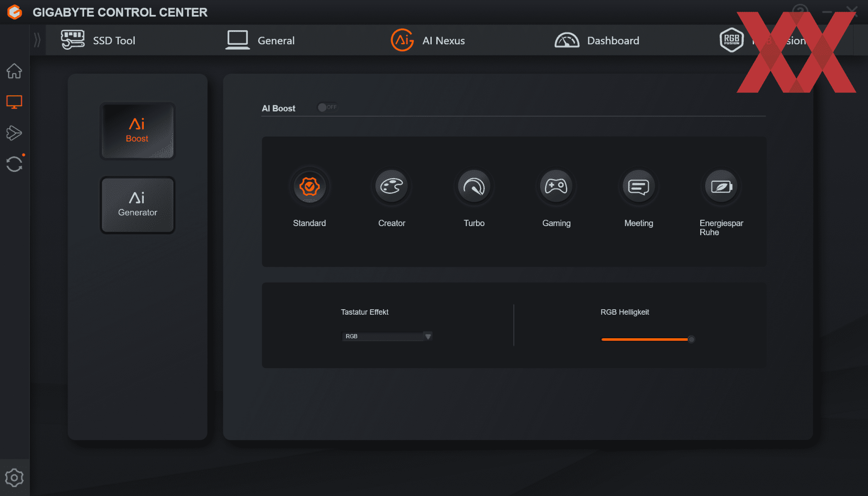The width and height of the screenshot is (868, 496).
Task: Enable Energiespar Ruhe battery mode icon
Action: click(722, 186)
